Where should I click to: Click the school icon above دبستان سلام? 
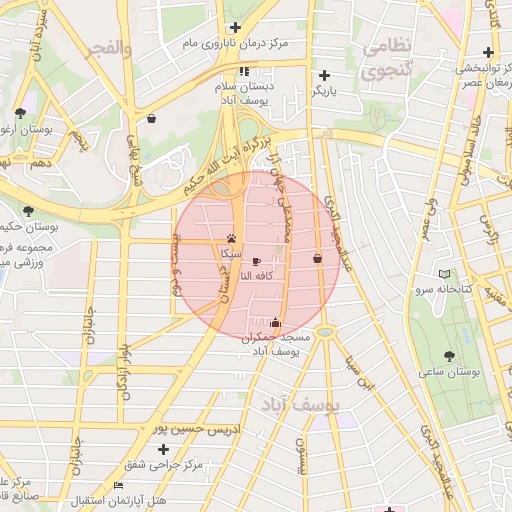click(x=244, y=71)
